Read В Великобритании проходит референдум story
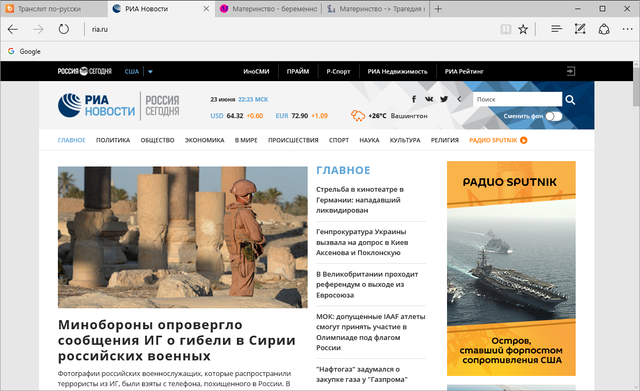640x391 pixels. click(x=367, y=284)
